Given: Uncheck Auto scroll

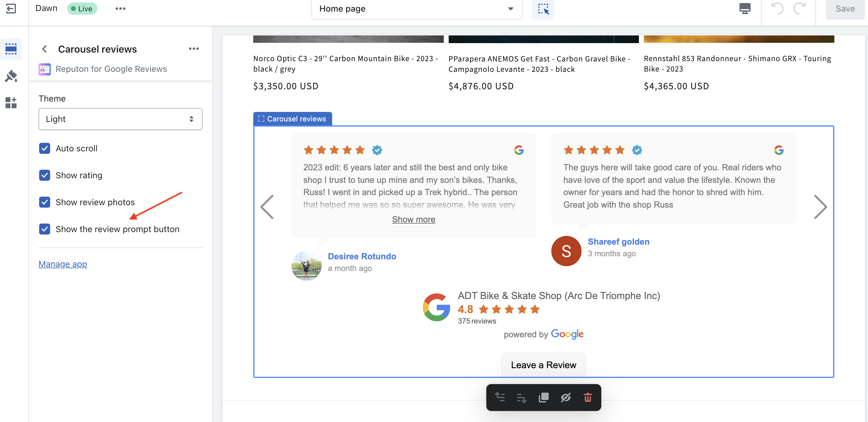Looking at the screenshot, I should coord(44,148).
